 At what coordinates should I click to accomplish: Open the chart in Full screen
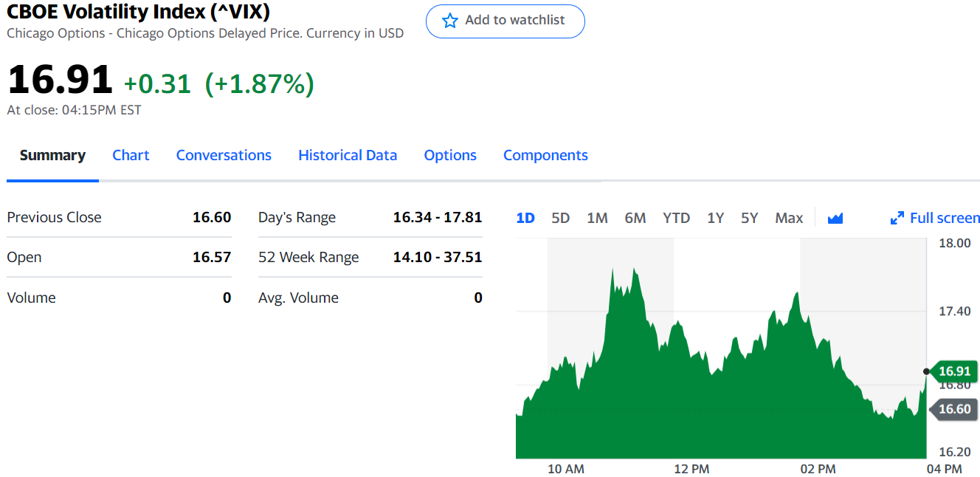point(935,218)
